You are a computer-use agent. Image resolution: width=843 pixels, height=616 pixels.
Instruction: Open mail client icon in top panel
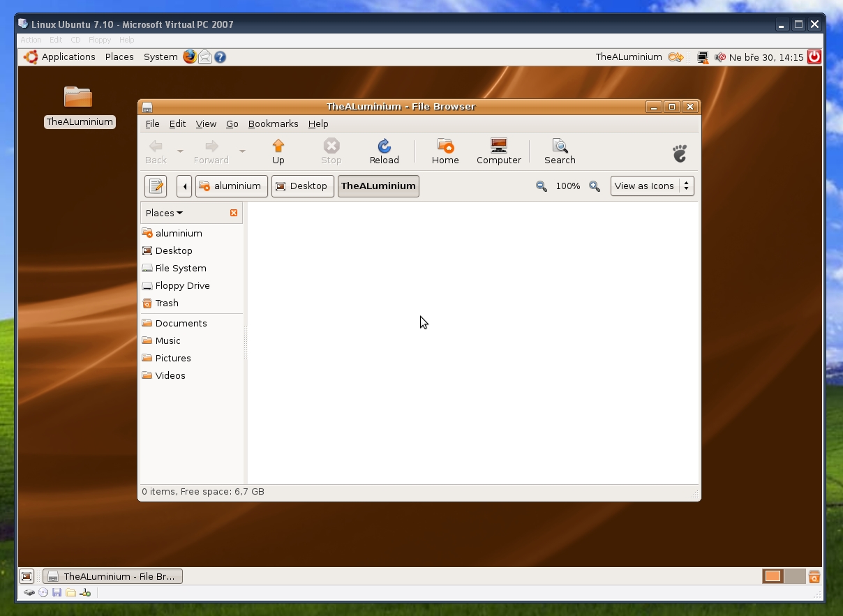coord(205,57)
